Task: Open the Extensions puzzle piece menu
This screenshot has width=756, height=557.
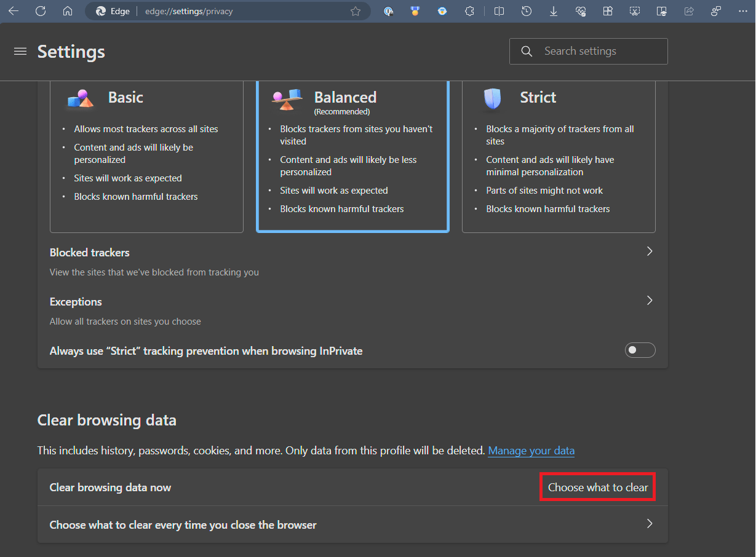Action: [469, 11]
